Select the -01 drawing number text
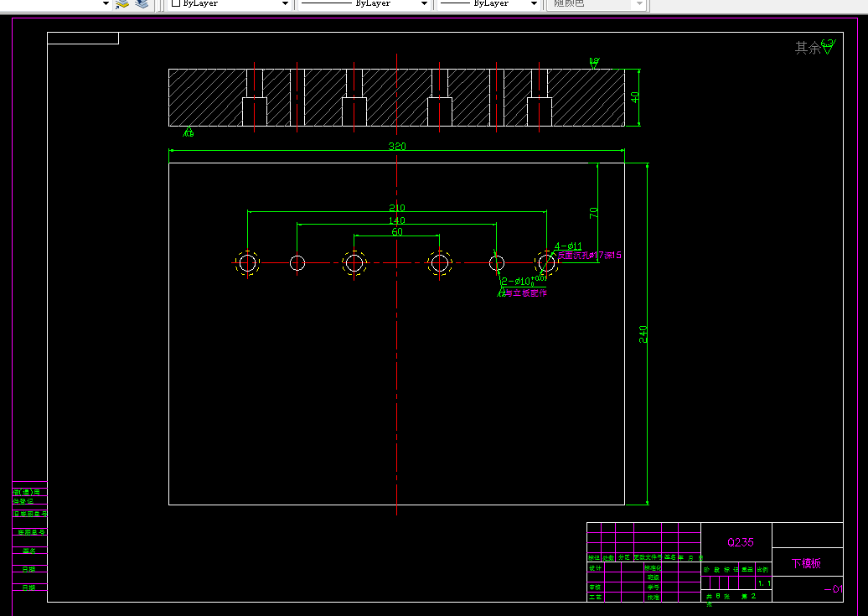868x616 pixels. pos(834,589)
